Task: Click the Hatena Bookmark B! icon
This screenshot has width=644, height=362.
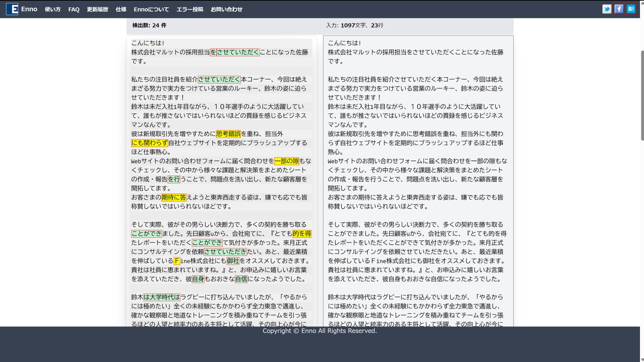Action: 631,9
